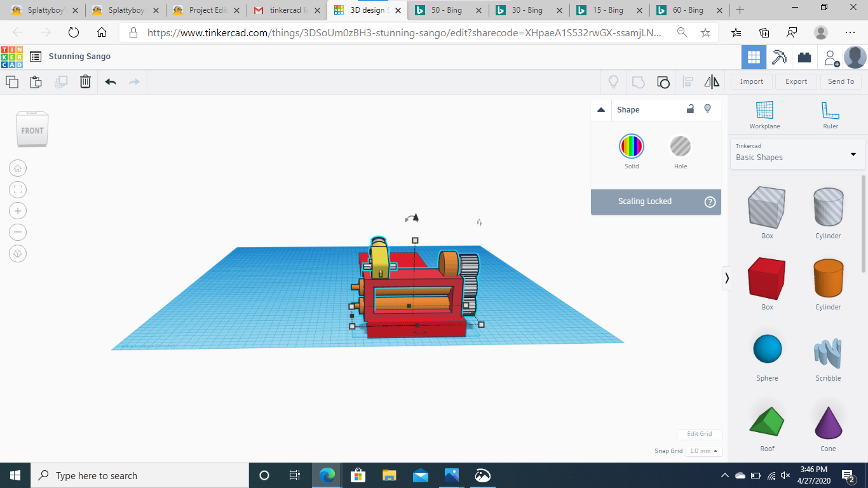Copy the selected shape

(12, 81)
